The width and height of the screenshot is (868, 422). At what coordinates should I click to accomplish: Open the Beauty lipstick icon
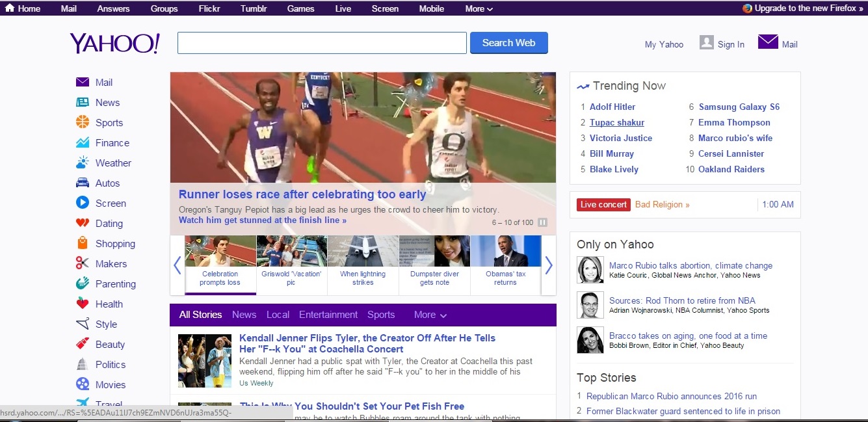click(x=83, y=344)
